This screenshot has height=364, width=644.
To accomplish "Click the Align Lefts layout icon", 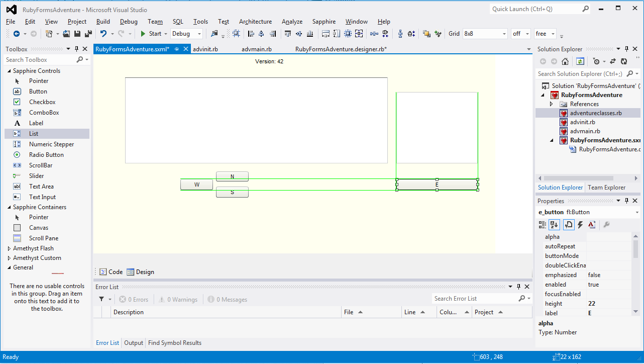I will [251, 34].
